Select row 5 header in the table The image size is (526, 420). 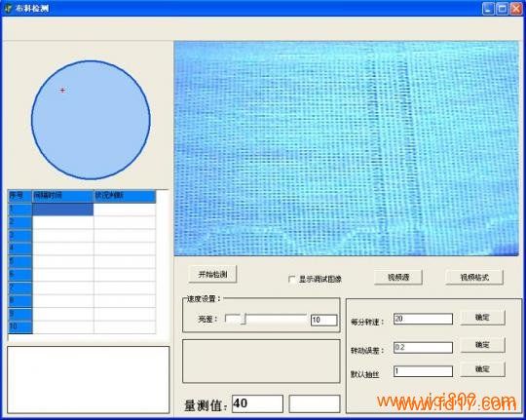20,261
